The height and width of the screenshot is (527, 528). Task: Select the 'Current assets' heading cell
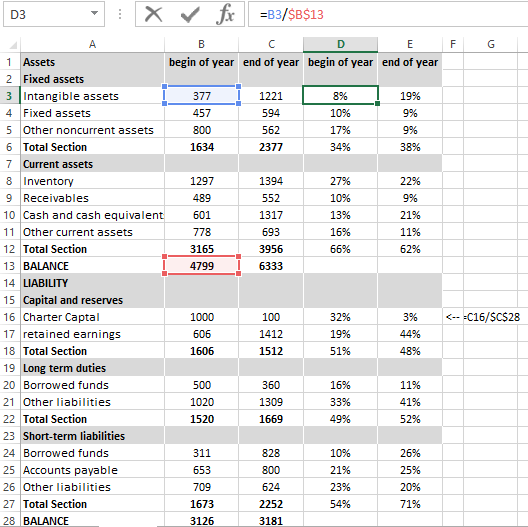point(93,164)
